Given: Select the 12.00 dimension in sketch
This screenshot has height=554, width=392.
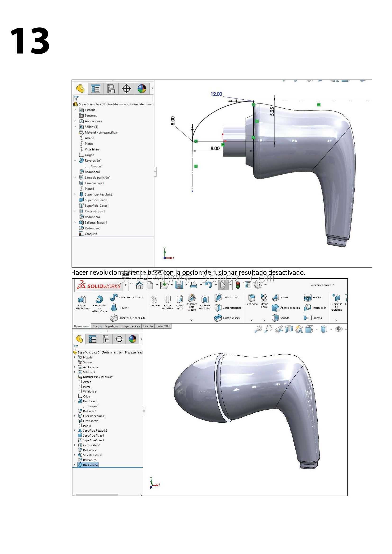Looking at the screenshot, I should pyautogui.click(x=216, y=94).
